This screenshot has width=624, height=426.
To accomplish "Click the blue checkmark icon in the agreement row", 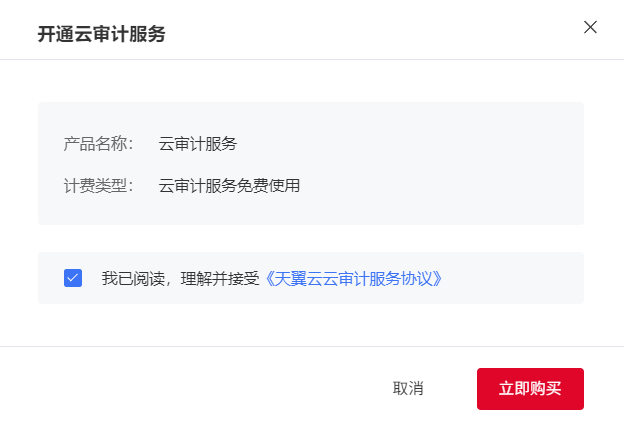I will [x=73, y=278].
